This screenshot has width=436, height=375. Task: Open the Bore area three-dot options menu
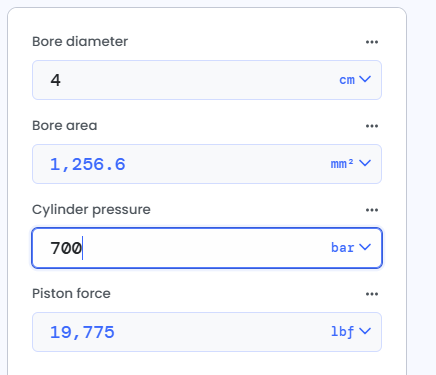(x=372, y=126)
